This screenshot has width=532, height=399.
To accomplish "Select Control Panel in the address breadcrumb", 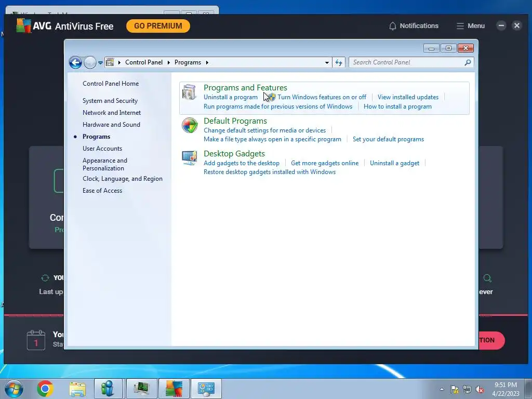I will pos(144,62).
